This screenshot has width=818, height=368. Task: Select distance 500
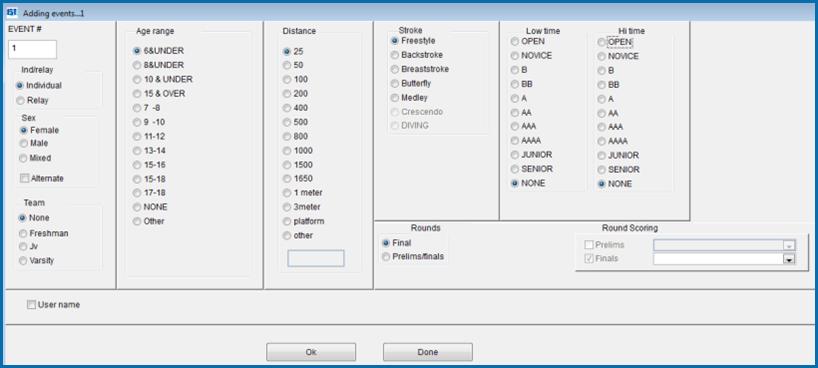click(x=295, y=122)
